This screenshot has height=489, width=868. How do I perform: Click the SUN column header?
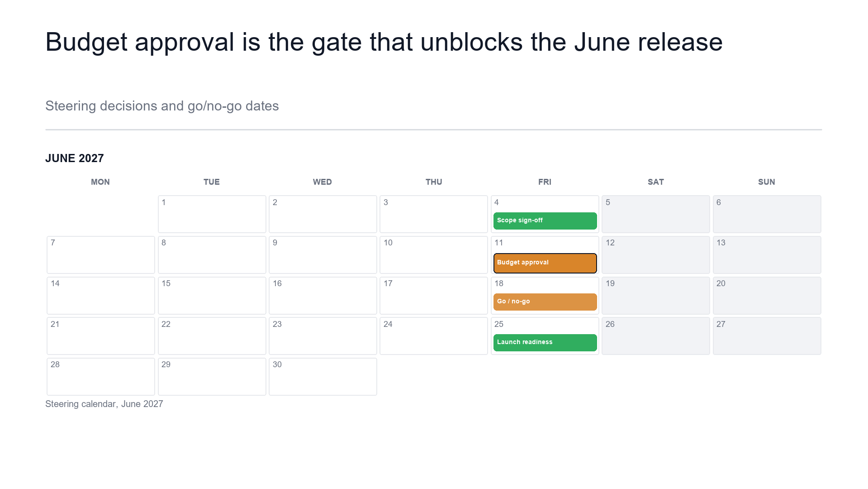[x=767, y=182]
